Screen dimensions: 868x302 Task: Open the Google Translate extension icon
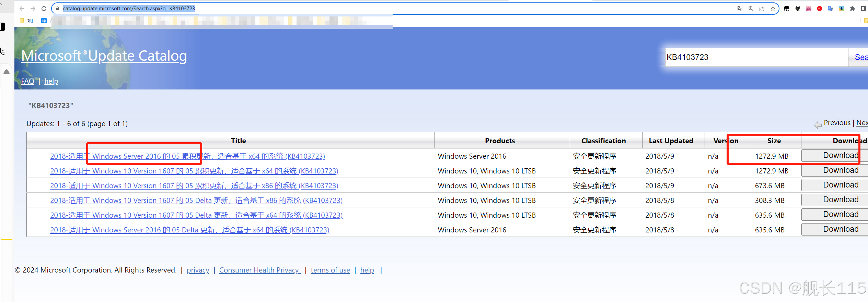coord(831,9)
